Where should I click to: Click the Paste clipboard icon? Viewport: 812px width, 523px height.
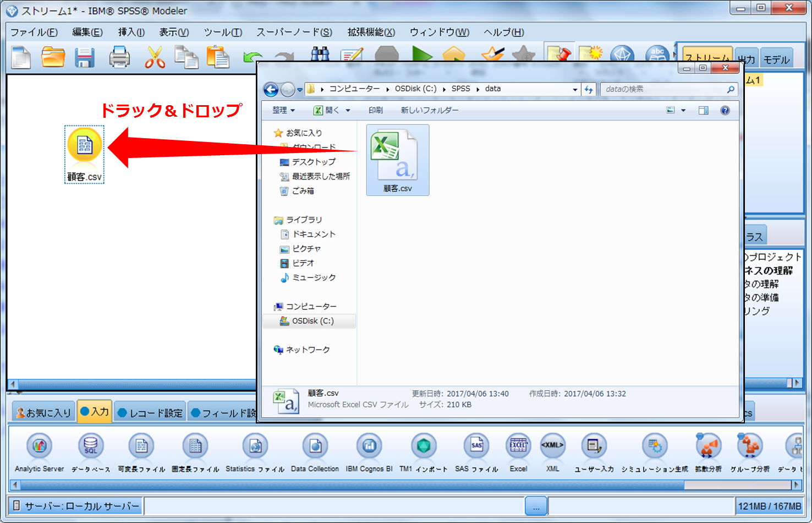click(x=218, y=57)
